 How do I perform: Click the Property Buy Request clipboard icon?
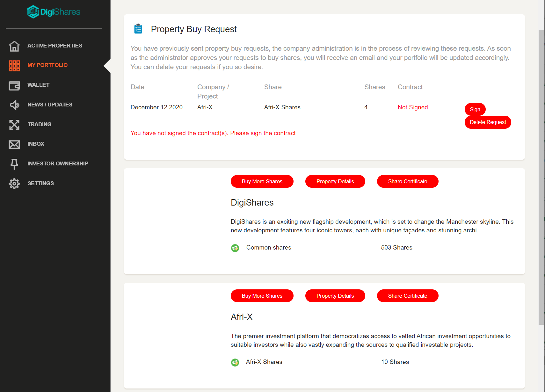click(138, 29)
